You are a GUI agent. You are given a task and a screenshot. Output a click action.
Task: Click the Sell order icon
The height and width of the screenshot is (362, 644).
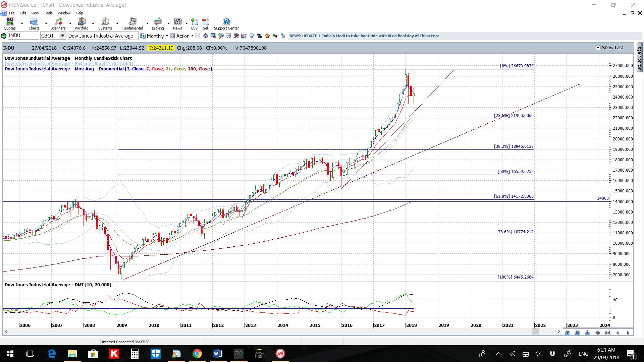coord(206,24)
